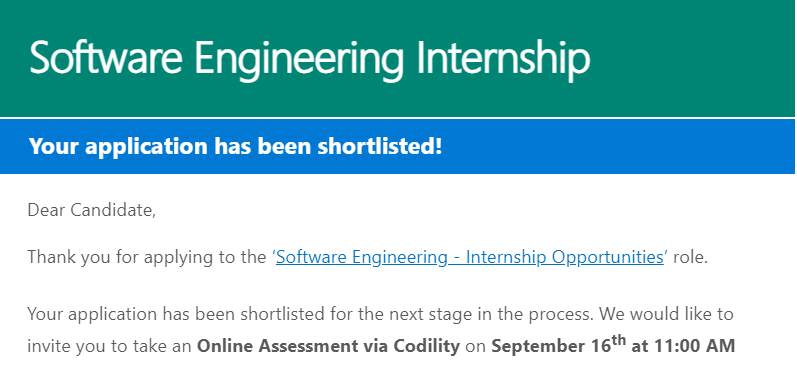This screenshot has height=373, width=797.
Task: Click the 'Thank you for applying to the' text
Action: 147,258
